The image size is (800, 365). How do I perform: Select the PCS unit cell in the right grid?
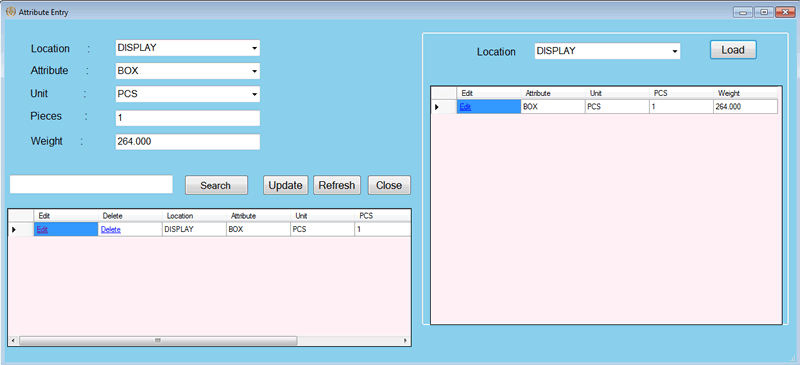coord(617,107)
